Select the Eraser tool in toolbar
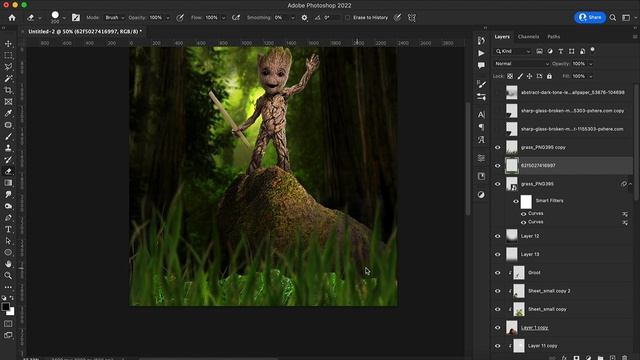This screenshot has width=640, height=360. 8,171
